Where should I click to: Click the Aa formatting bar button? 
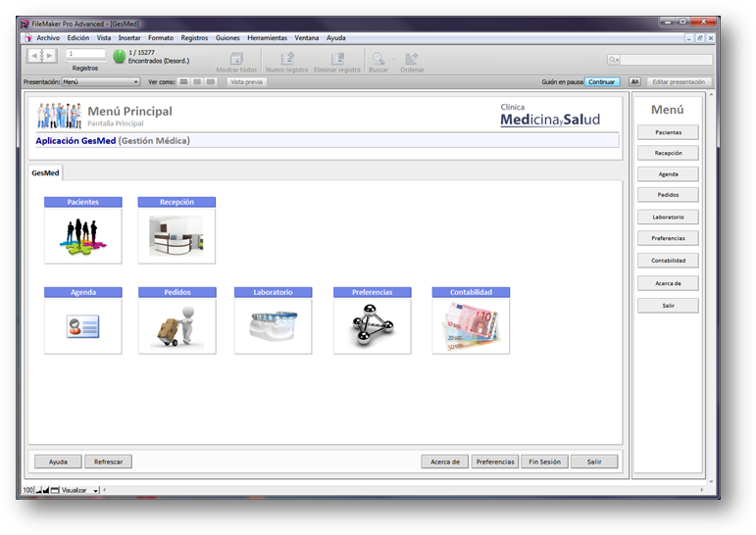635,82
